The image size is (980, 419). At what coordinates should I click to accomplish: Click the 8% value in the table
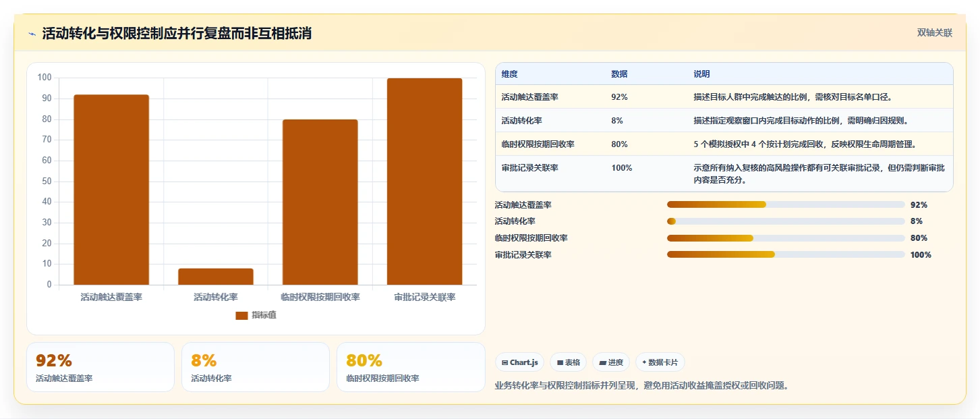pyautogui.click(x=617, y=121)
